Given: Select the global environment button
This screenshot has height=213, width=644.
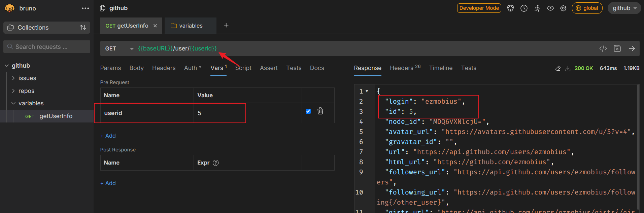Looking at the screenshot, I should tap(587, 8).
